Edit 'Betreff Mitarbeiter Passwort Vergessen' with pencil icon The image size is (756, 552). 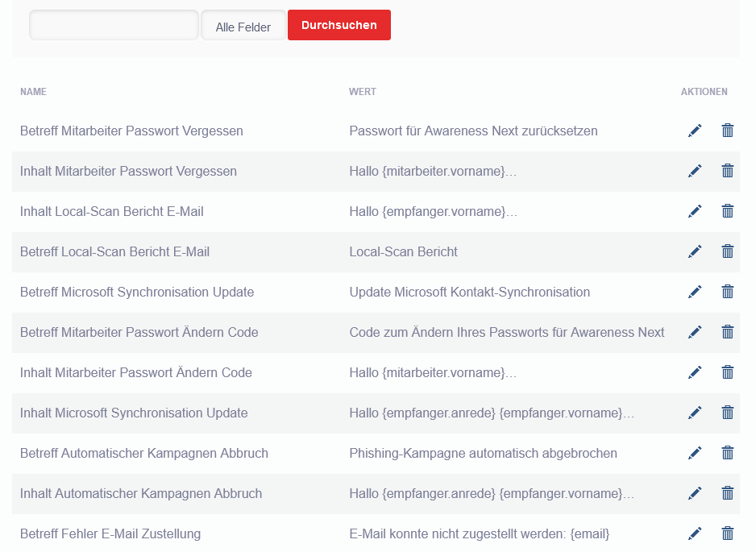pos(695,131)
